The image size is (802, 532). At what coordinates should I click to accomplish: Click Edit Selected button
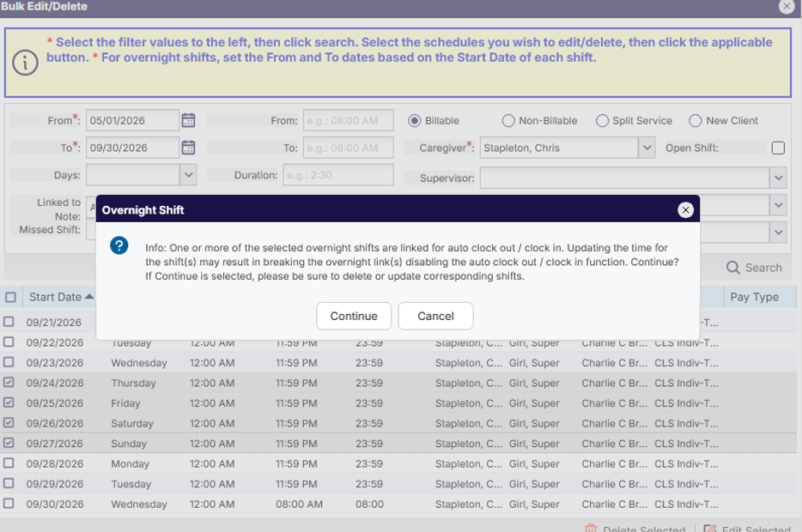(747, 529)
